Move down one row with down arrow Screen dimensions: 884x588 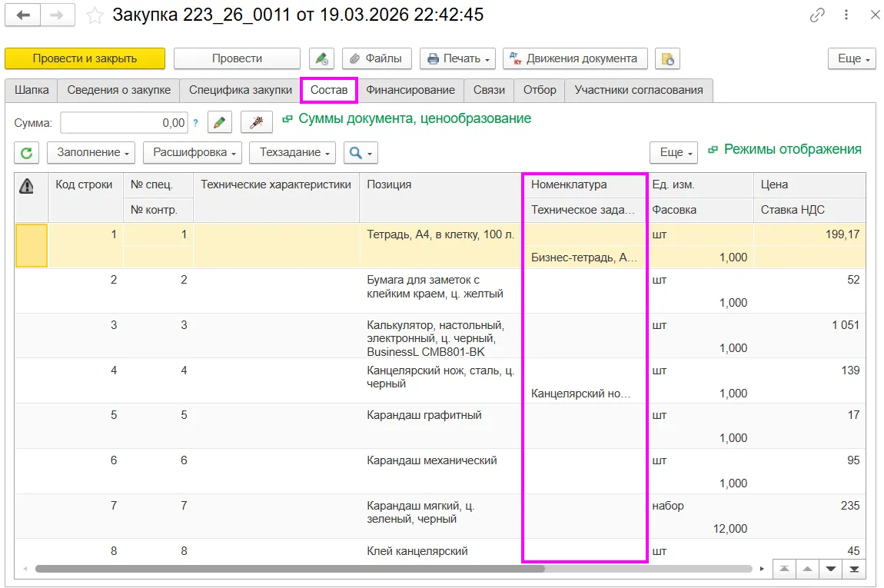point(831,569)
